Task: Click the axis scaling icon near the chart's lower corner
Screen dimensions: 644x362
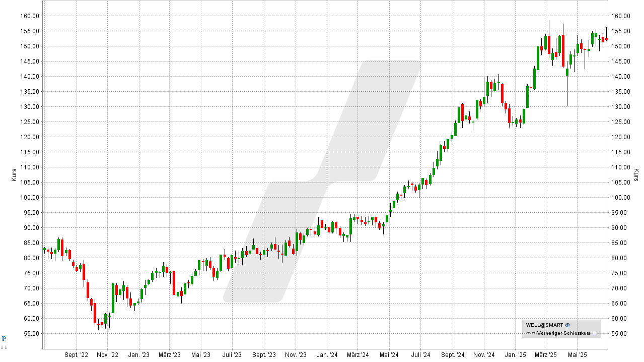Action: click(x=4, y=338)
